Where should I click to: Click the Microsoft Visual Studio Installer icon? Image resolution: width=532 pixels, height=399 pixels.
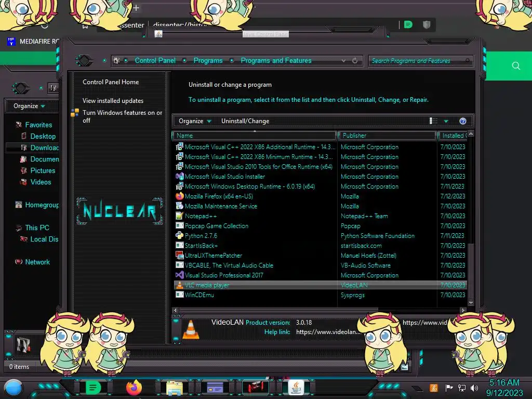pyautogui.click(x=179, y=177)
